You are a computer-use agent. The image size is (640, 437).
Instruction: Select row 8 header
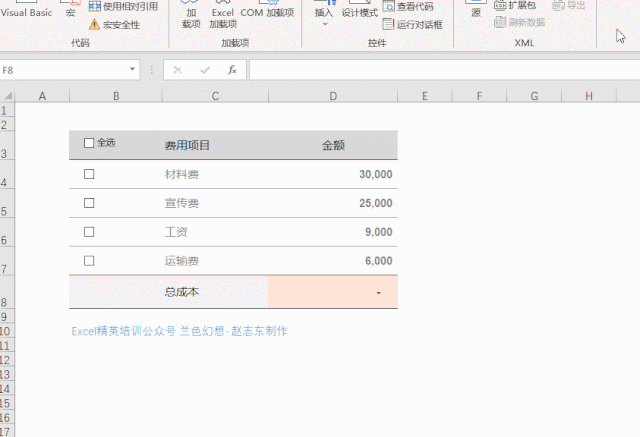pos(5,302)
